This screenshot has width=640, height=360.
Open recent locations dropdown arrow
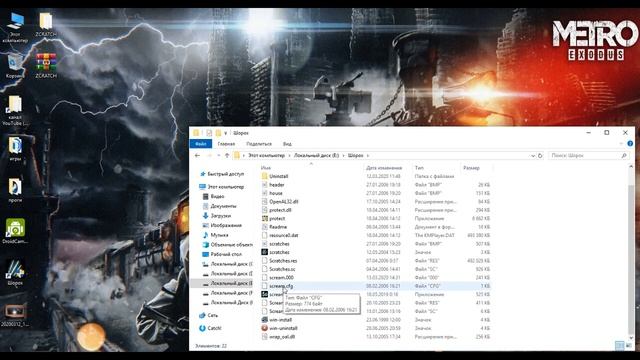coord(218,156)
